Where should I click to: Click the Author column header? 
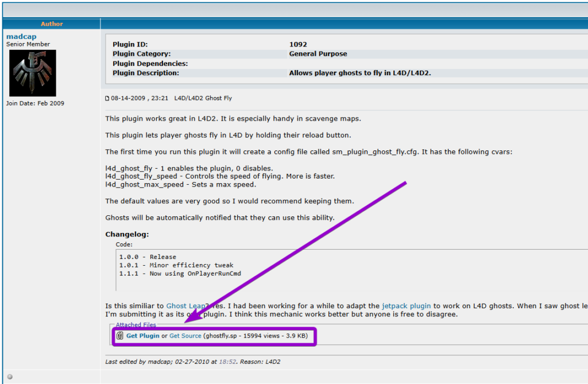52,24
